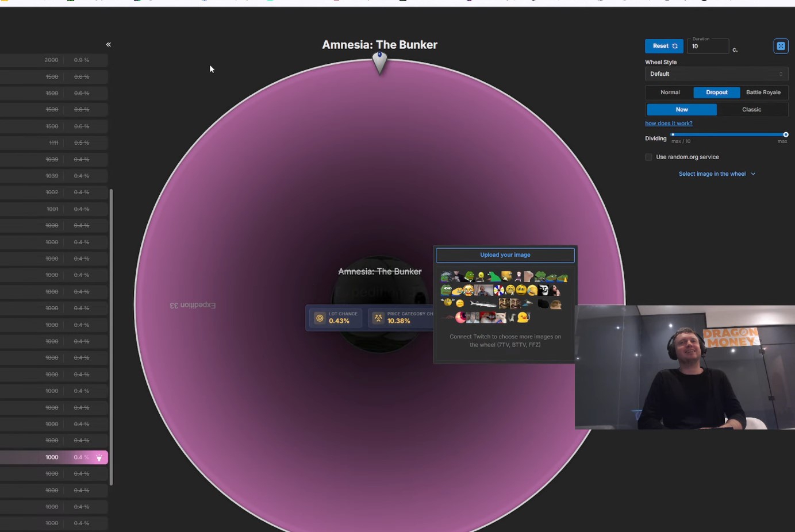Viewport: 795px width, 532px height.
Task: Select the 1111 lot row
Action: click(54, 142)
